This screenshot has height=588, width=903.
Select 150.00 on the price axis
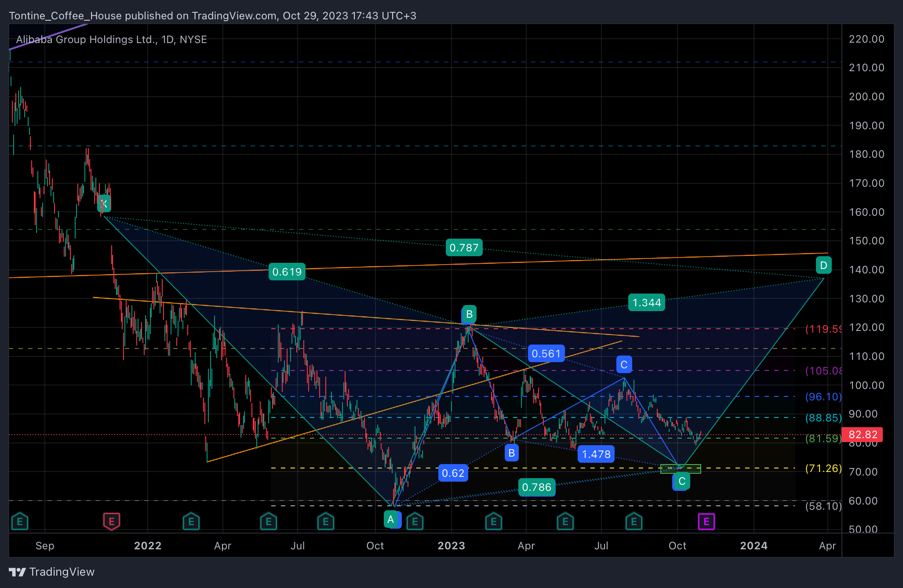pyautogui.click(x=867, y=241)
